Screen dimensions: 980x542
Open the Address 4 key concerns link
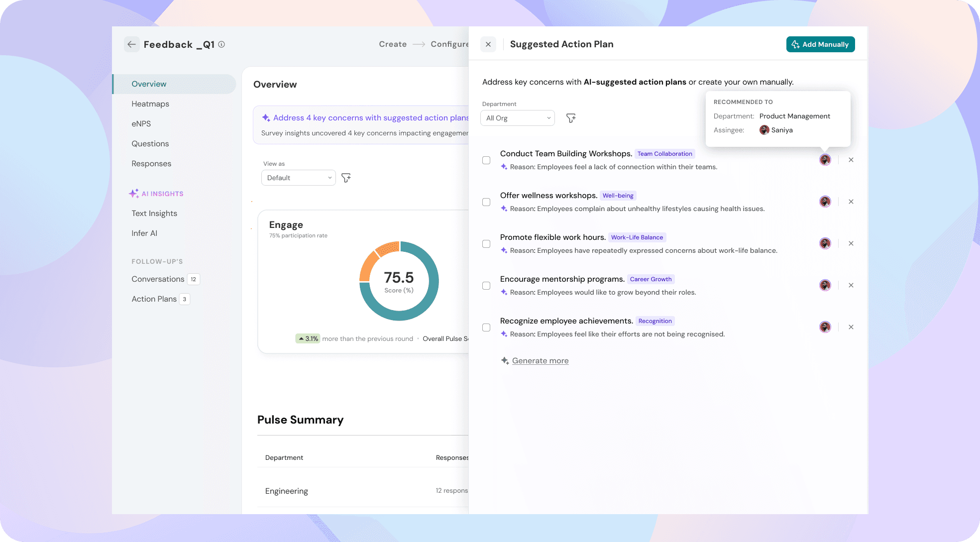coord(371,118)
